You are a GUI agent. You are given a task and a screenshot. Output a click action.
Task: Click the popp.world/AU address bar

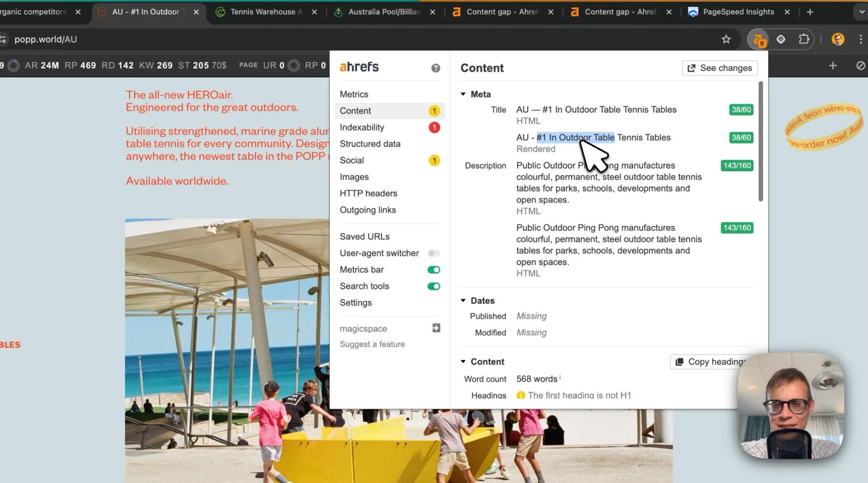coord(358,39)
